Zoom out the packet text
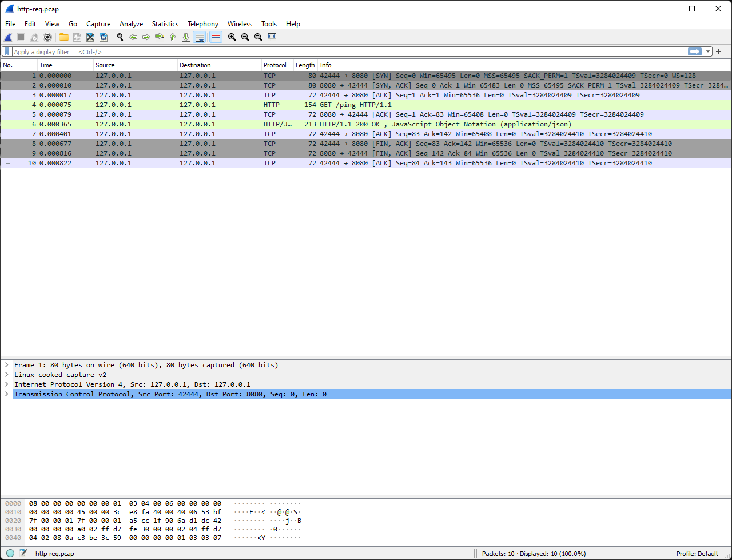Screen dimensions: 732x560 [245, 37]
